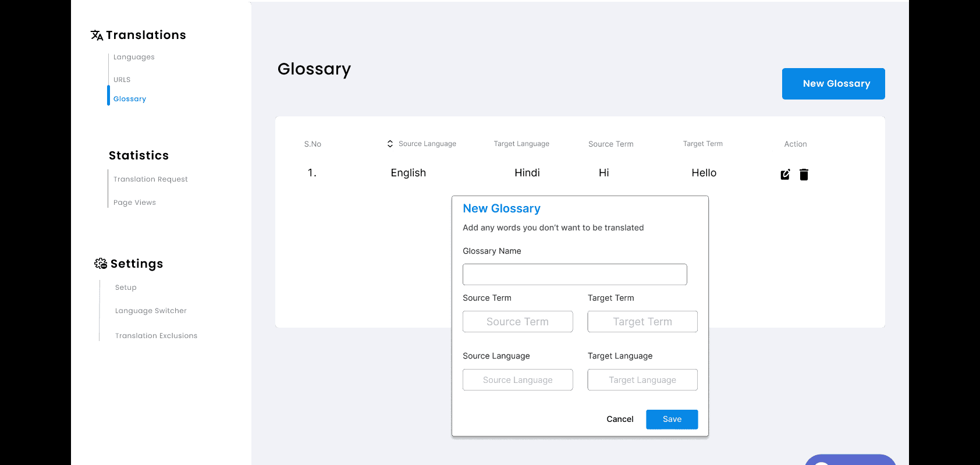Sort by Source Language arrows
Viewport: 980px width, 465px height.
click(390, 144)
